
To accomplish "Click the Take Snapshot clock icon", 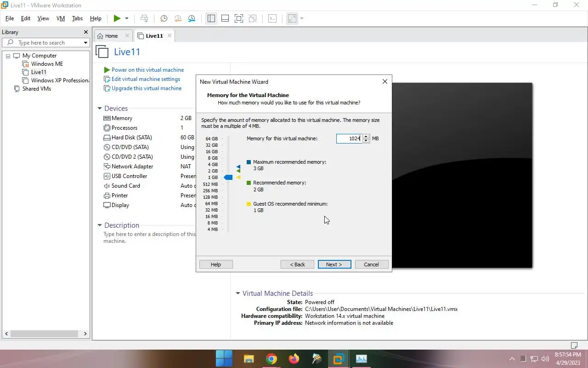I will click(x=164, y=18).
